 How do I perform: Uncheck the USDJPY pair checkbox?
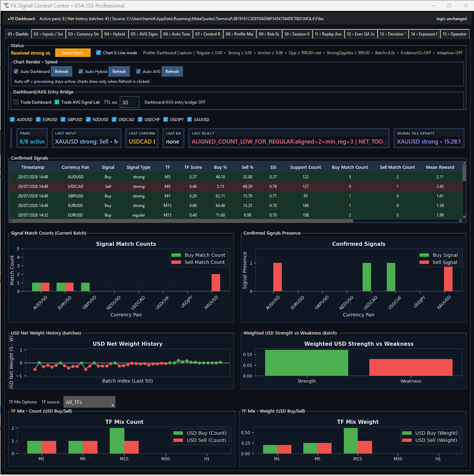click(166, 119)
